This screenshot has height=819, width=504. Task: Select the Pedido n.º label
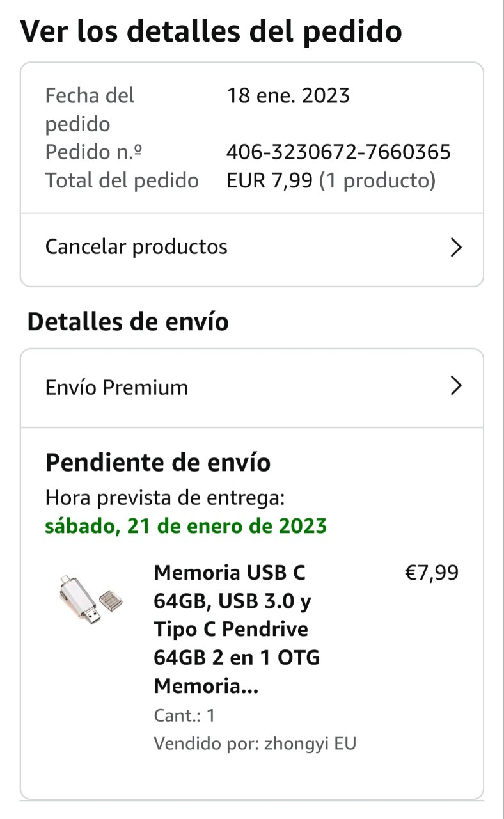click(x=93, y=152)
